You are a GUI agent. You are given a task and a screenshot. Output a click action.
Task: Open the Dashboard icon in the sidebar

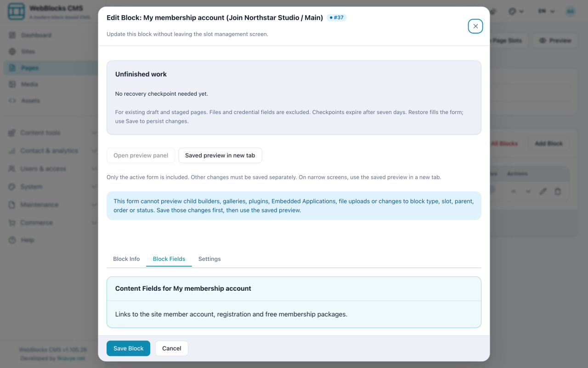coord(12,35)
